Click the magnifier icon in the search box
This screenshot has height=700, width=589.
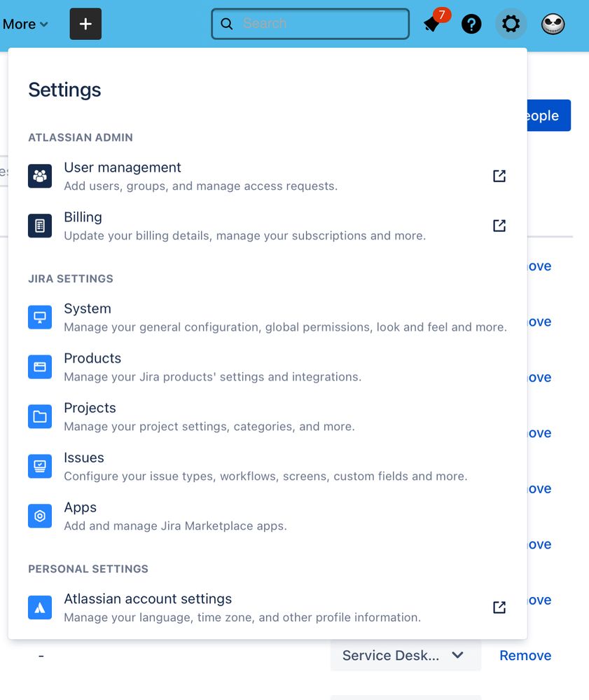pos(227,24)
